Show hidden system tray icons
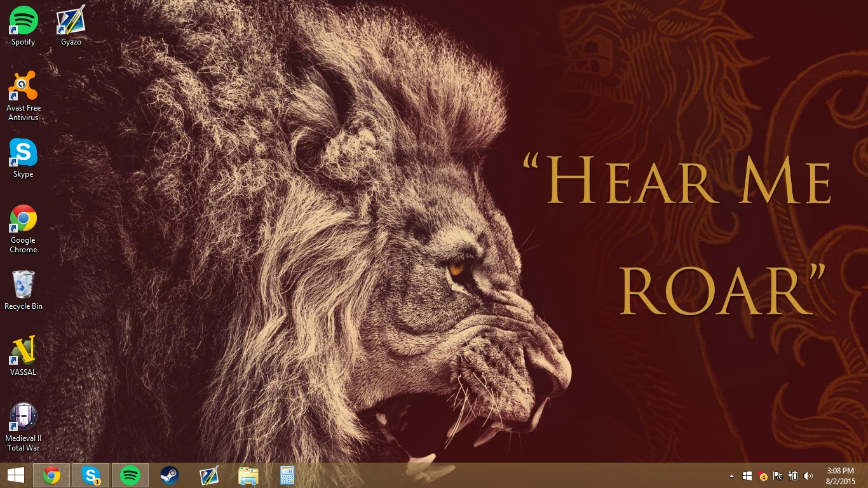868x488 pixels. tap(731, 476)
